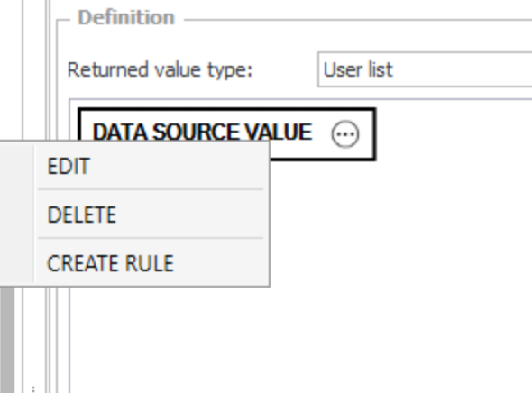Click the User list value text
This screenshot has height=393, width=532.
click(358, 69)
